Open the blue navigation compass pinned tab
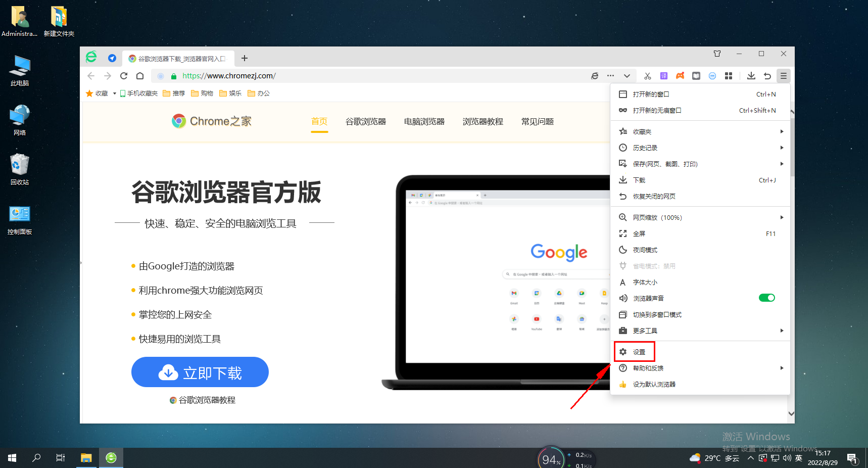 [x=112, y=58]
